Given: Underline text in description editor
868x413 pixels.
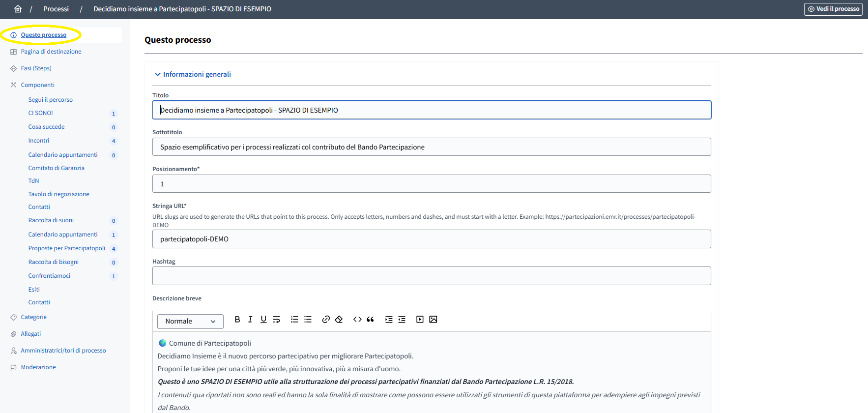Looking at the screenshot, I should pyautogui.click(x=263, y=320).
